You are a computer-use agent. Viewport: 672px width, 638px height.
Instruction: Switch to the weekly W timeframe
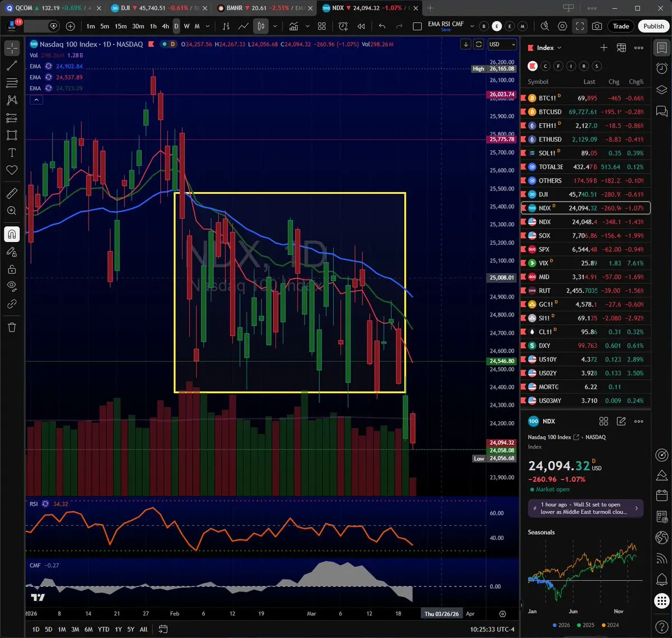click(186, 26)
